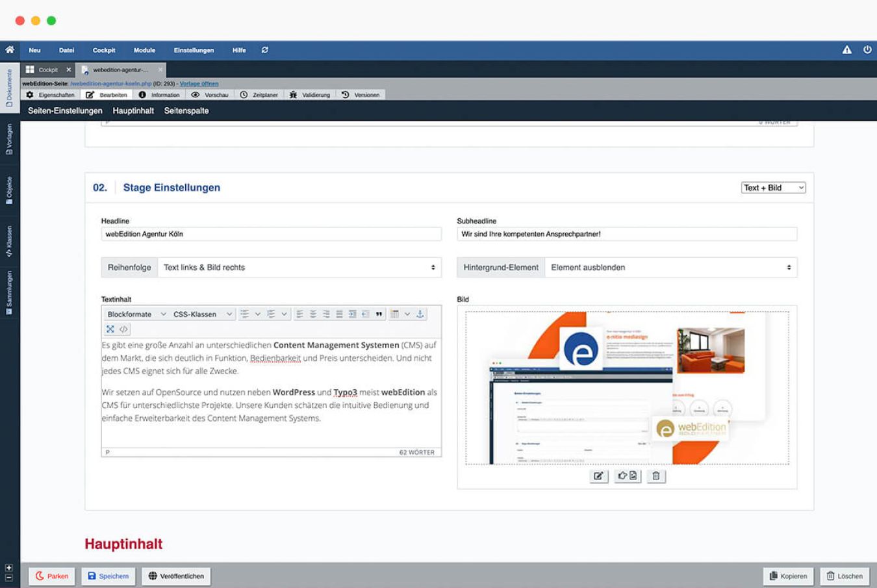877x588 pixels.
Task: Open the CSS-Klassen dropdown
Action: pos(202,314)
